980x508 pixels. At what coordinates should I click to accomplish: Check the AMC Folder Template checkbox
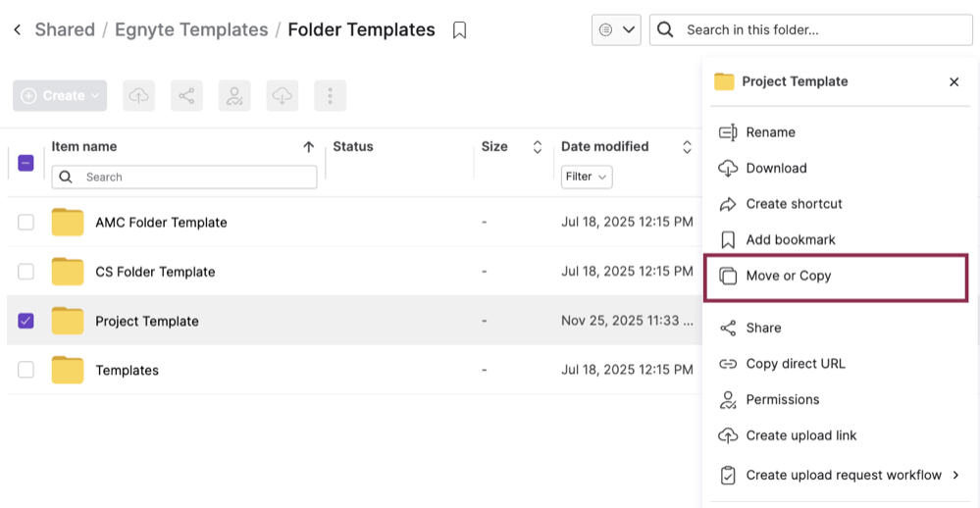point(26,222)
